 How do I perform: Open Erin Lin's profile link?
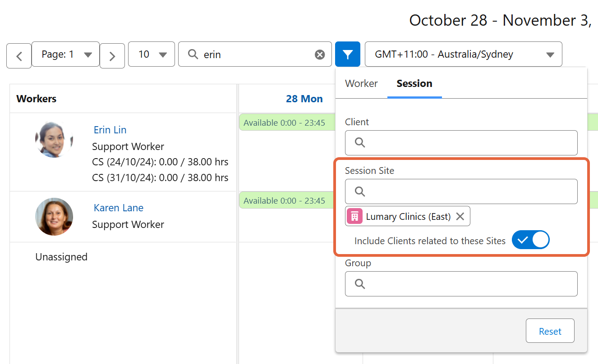click(x=110, y=130)
